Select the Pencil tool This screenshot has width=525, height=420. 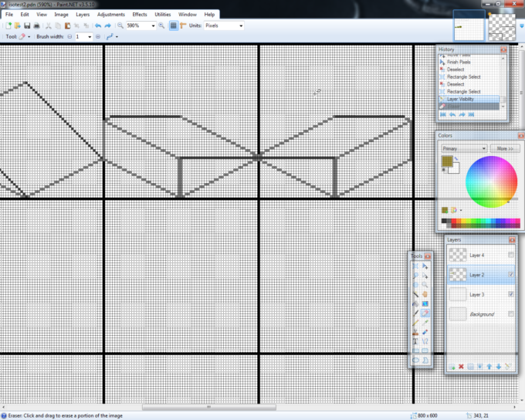(x=415, y=323)
